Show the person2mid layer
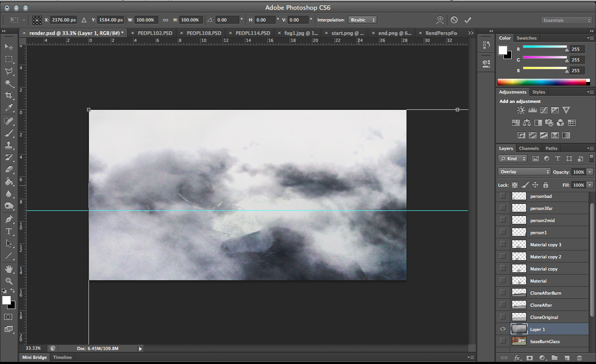The height and width of the screenshot is (364, 596). point(502,220)
